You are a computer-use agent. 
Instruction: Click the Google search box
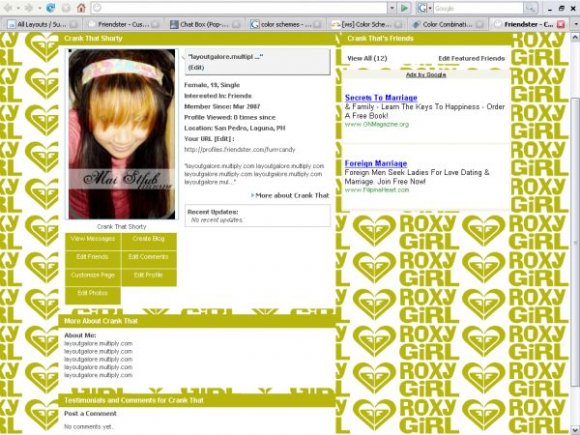click(478, 8)
